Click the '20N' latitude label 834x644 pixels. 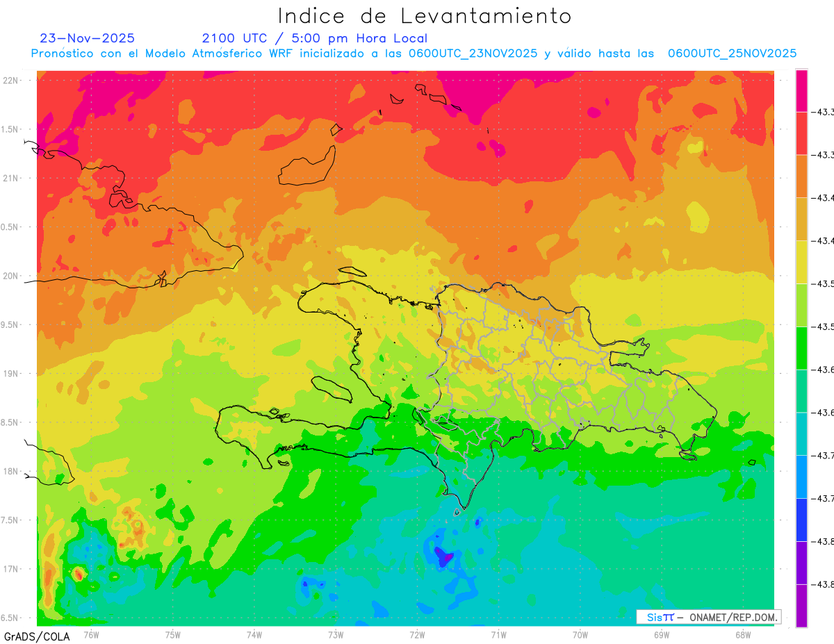[x=10, y=276]
